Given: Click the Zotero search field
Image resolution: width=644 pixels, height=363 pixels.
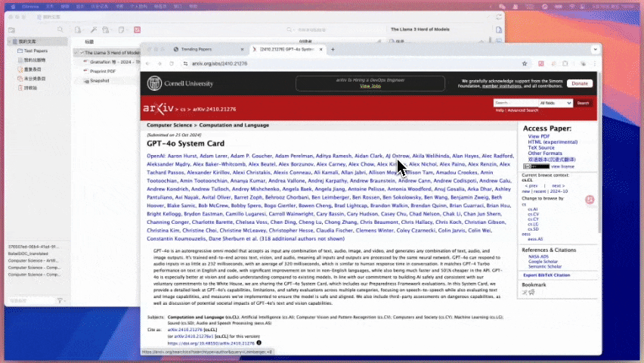Looking at the screenshot, I should tap(333, 29).
